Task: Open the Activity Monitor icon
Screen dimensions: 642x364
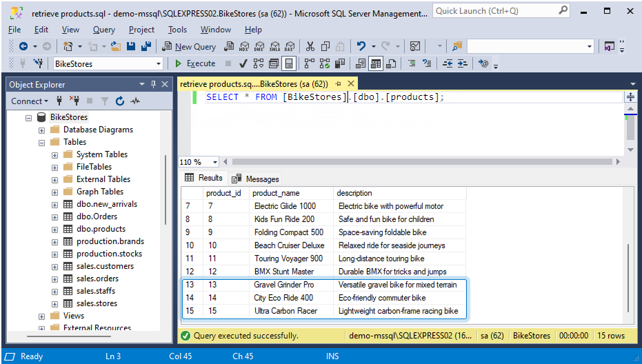Action: pyautogui.click(x=415, y=47)
